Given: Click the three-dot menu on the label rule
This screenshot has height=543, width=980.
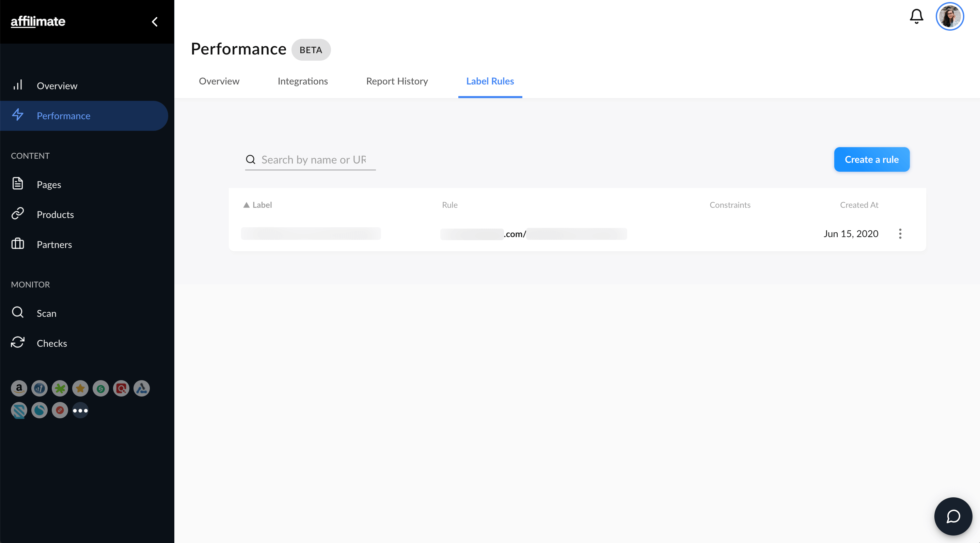Looking at the screenshot, I should click(900, 233).
